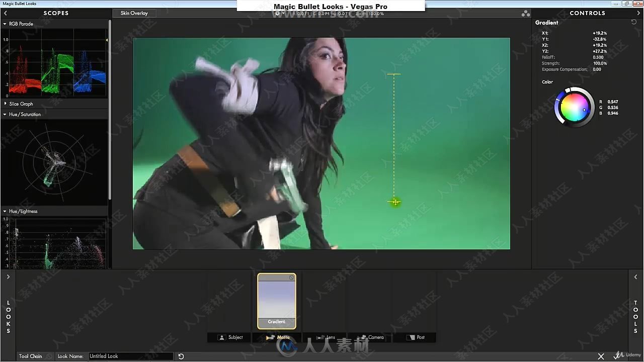Collapse the Hue/Lightness scope

pos(5,212)
